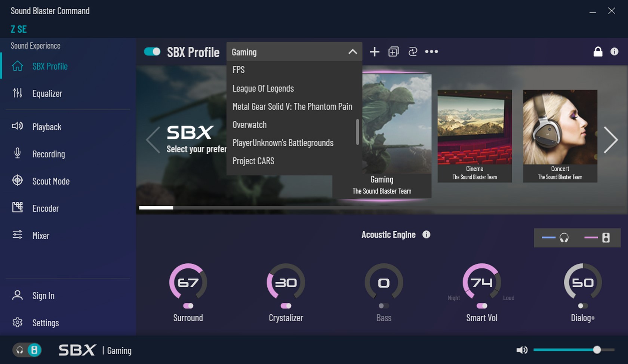Toggle the Surround switch
This screenshot has height=364, width=628.
[x=188, y=306]
